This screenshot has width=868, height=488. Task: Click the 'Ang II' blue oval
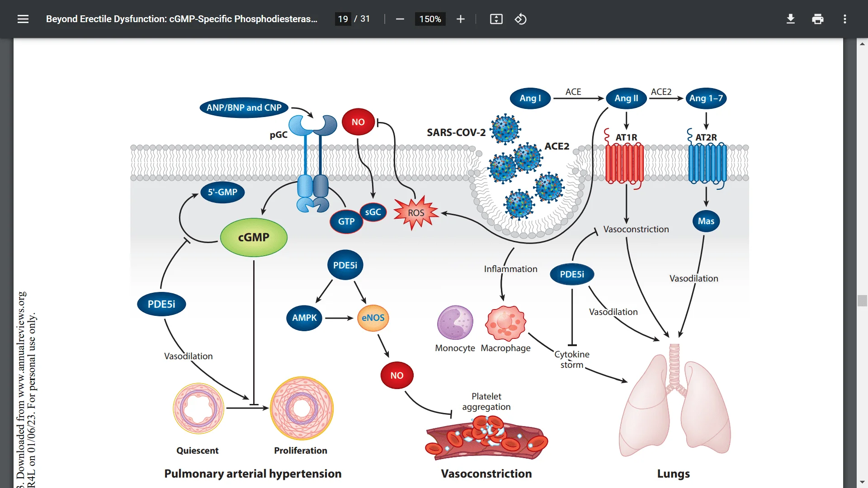(x=626, y=98)
